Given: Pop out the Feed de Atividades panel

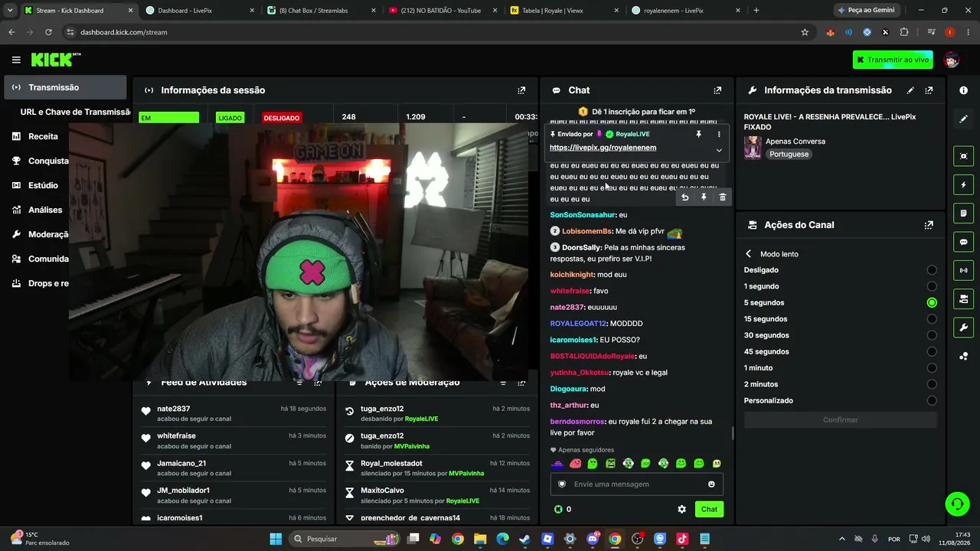Looking at the screenshot, I should (318, 383).
